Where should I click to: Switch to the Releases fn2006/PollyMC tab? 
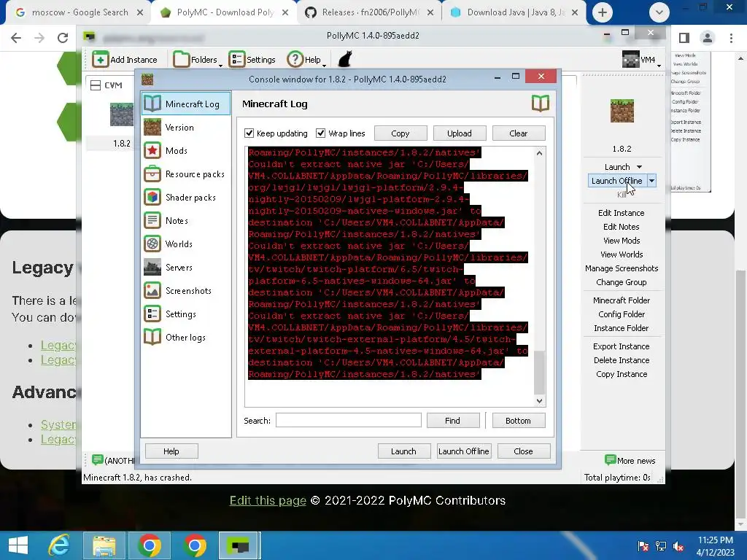370,12
